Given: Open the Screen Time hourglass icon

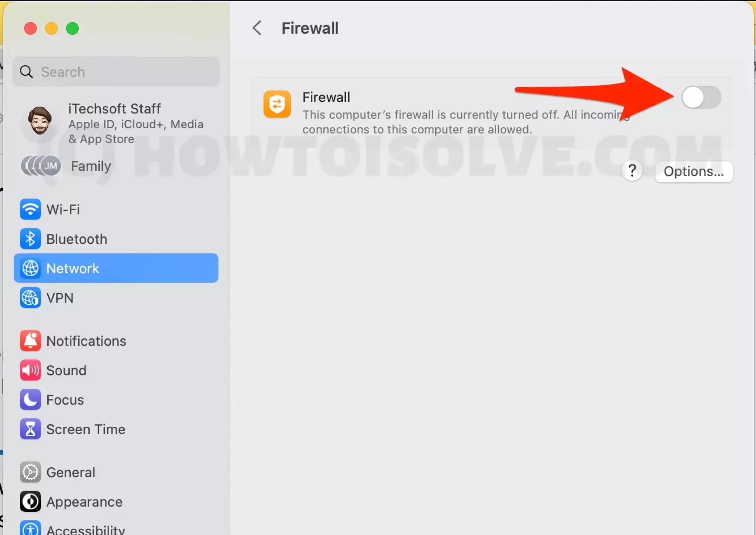Looking at the screenshot, I should (30, 429).
